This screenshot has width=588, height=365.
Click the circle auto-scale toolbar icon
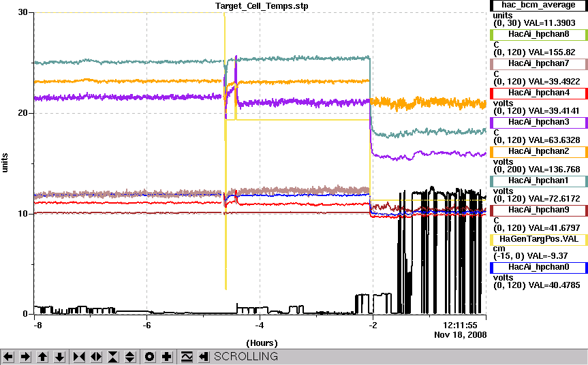point(149,356)
